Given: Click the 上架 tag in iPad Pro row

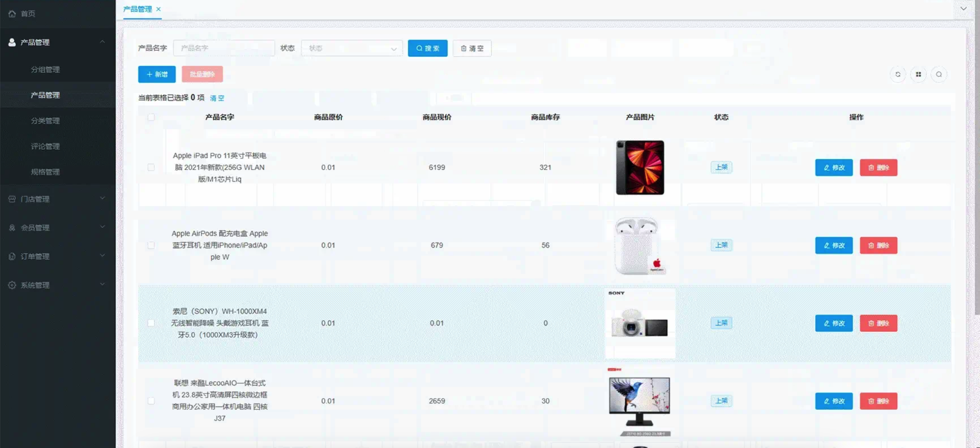Looking at the screenshot, I should click(721, 167).
